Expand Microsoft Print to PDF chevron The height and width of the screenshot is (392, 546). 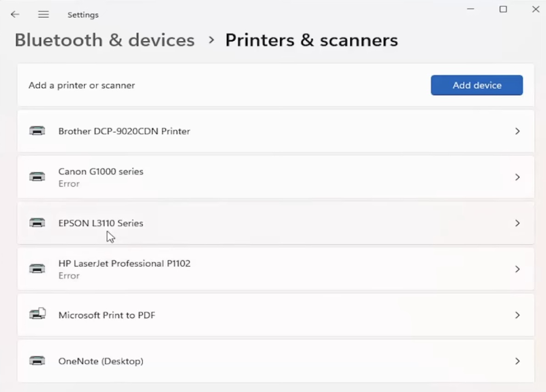point(518,315)
